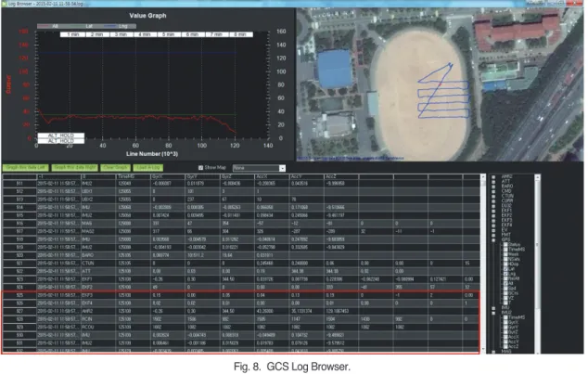Click the GyrY column header

click(202, 176)
